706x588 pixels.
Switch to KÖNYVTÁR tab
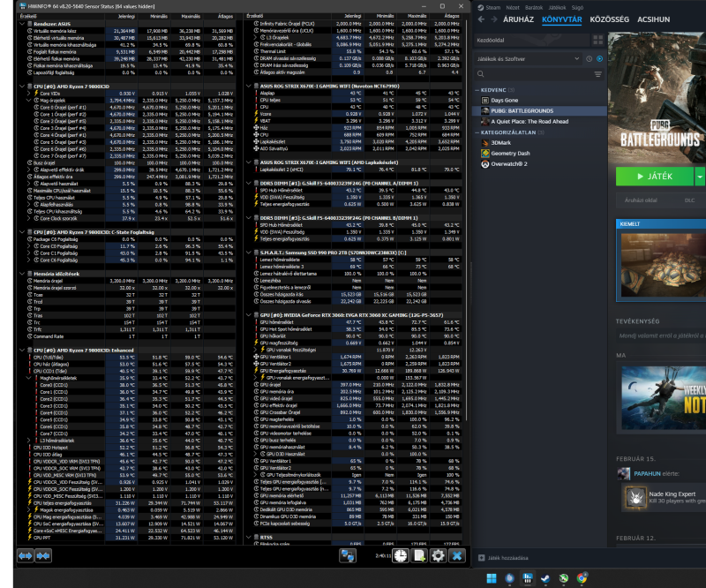562,19
